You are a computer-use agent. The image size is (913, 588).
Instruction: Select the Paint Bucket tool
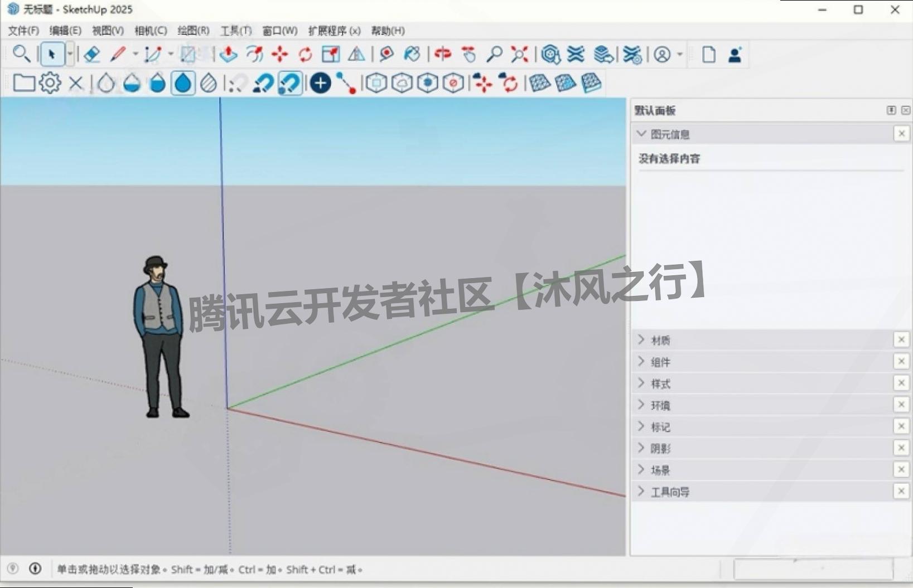click(x=412, y=55)
